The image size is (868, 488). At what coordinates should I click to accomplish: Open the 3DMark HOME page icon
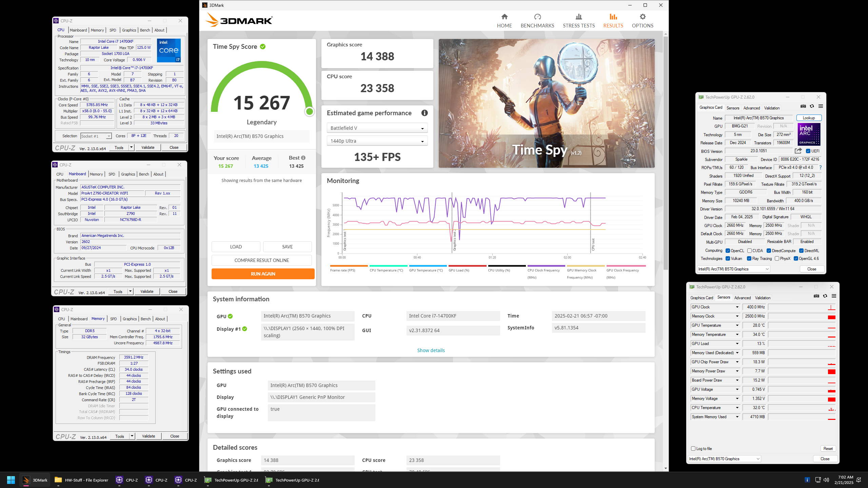point(504,17)
